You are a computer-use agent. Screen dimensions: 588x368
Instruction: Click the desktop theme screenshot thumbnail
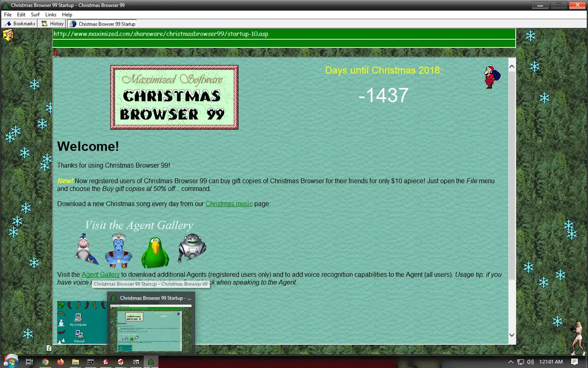tap(82, 323)
